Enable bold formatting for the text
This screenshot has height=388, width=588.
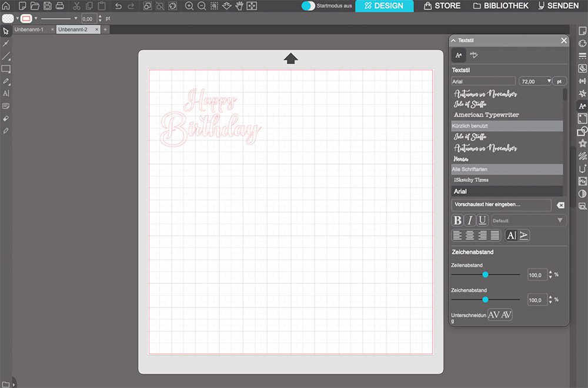pos(458,220)
